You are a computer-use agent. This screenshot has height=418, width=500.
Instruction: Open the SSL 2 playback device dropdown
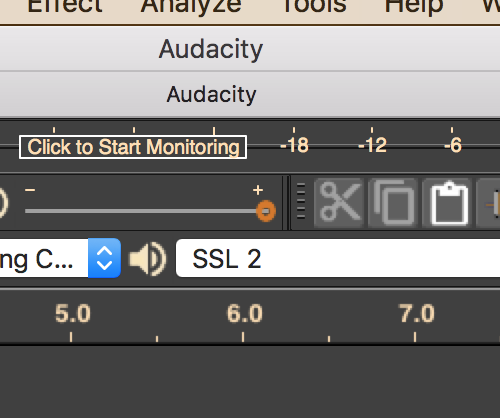point(338,258)
